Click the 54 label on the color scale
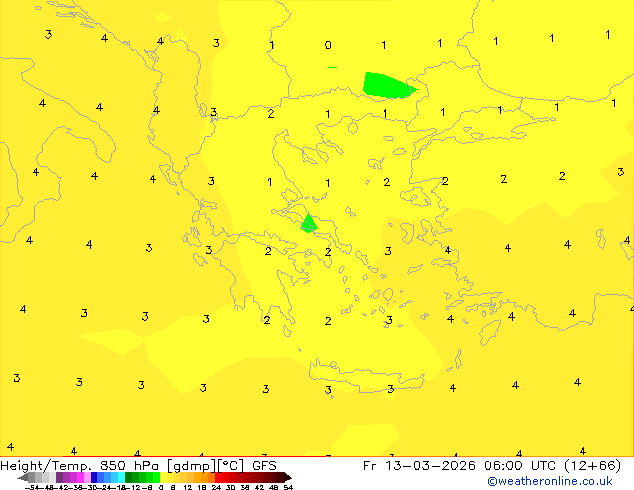 pos(288,487)
